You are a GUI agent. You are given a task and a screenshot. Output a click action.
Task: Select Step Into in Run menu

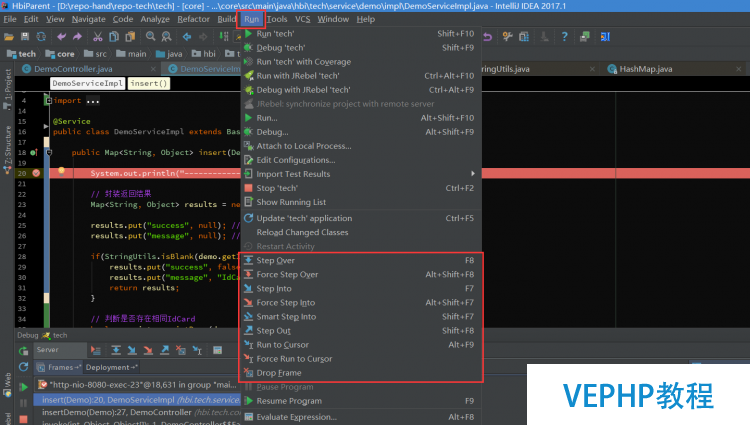361,289
